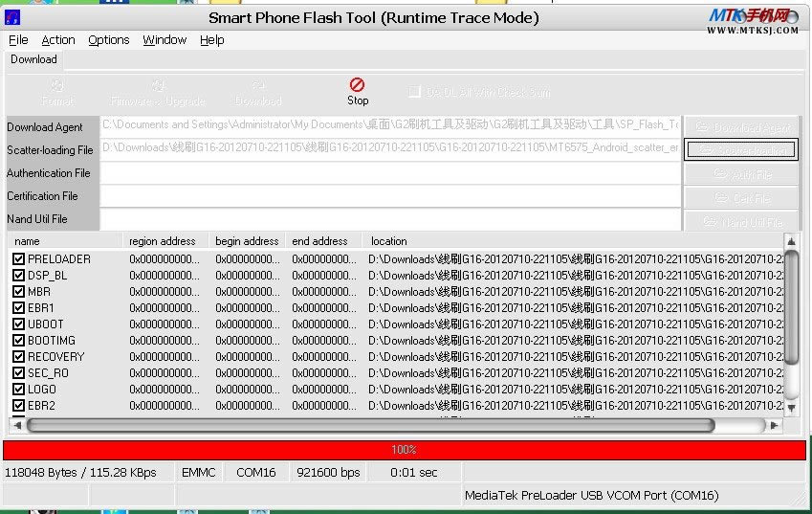
Task: Toggle DA DL All With Check Sum
Action: [414, 92]
